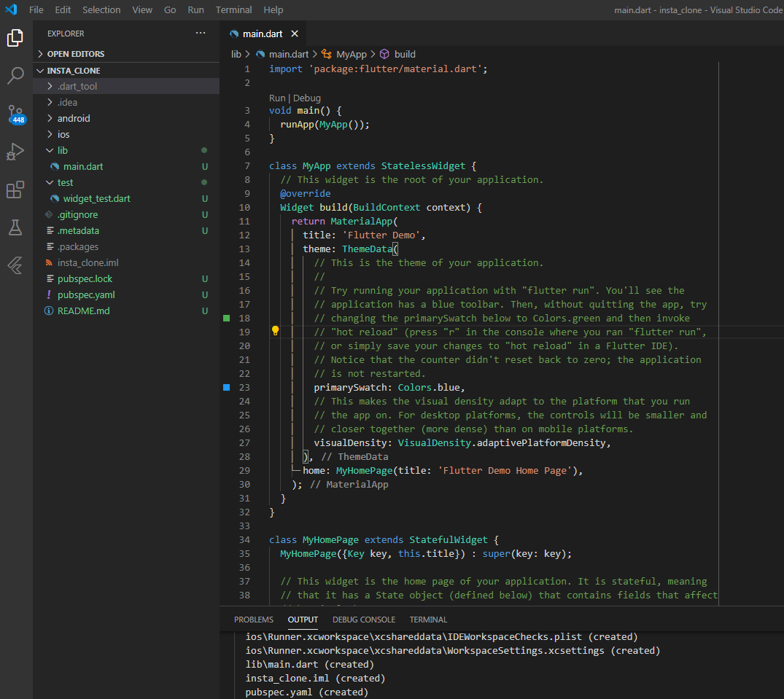Open the Help menu
The width and height of the screenshot is (784, 699).
pos(273,9)
